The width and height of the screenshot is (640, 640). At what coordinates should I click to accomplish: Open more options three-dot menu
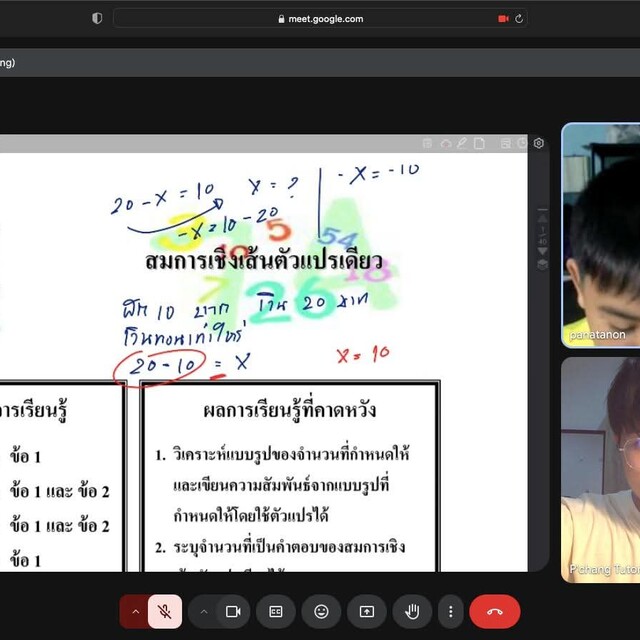point(451,611)
